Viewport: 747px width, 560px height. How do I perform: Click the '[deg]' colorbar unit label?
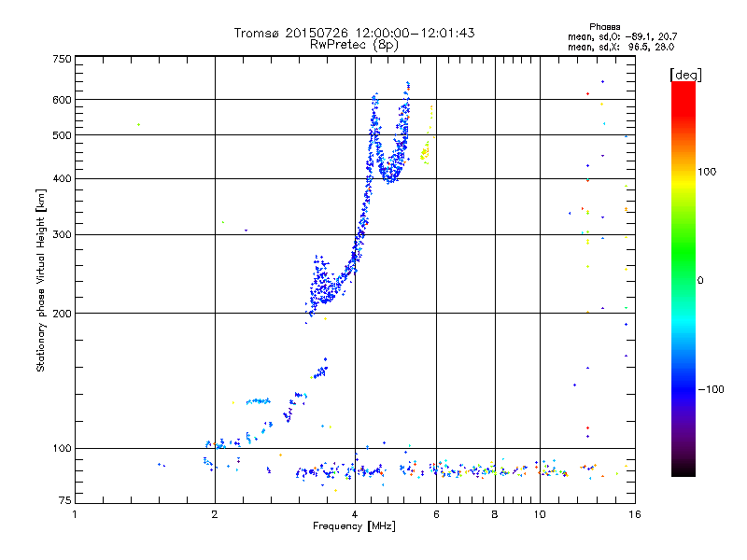[x=685, y=75]
